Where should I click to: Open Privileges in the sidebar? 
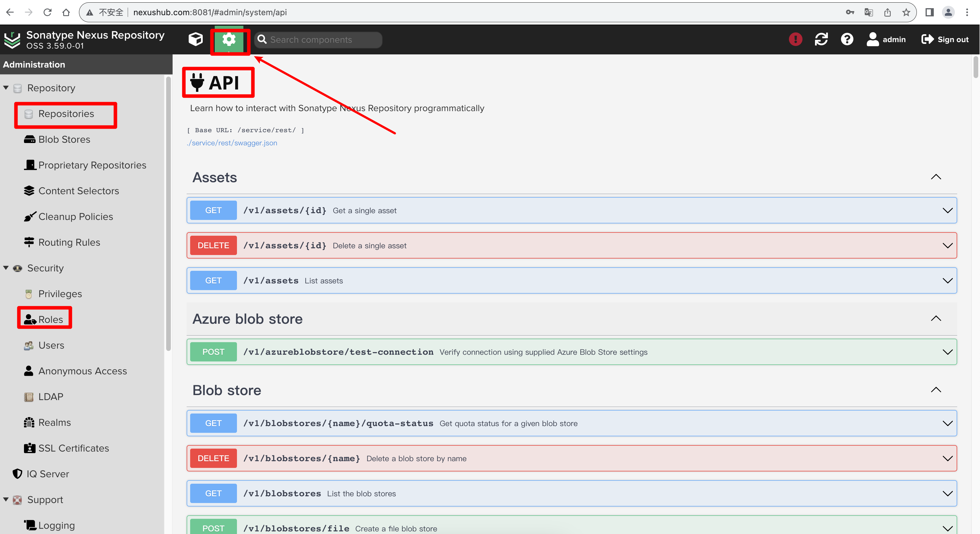tap(53, 294)
